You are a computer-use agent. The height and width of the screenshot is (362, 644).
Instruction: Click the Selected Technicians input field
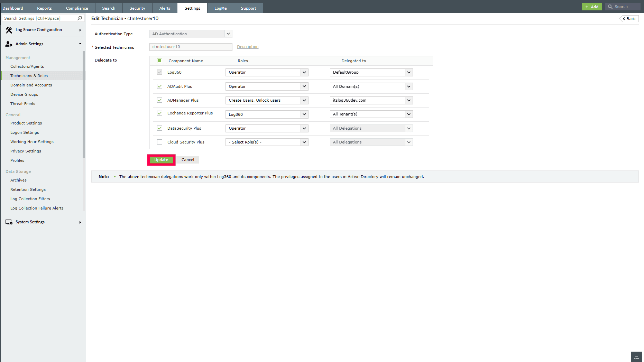(191, 47)
